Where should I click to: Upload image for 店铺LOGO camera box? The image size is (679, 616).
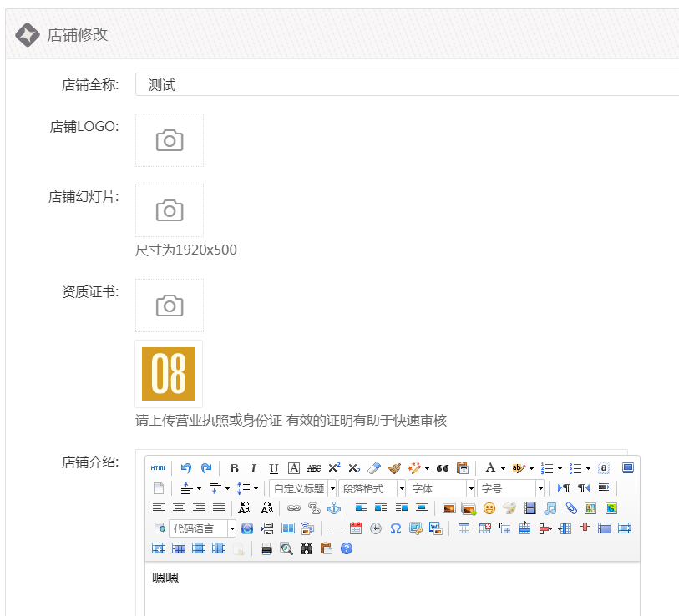pyautogui.click(x=170, y=140)
